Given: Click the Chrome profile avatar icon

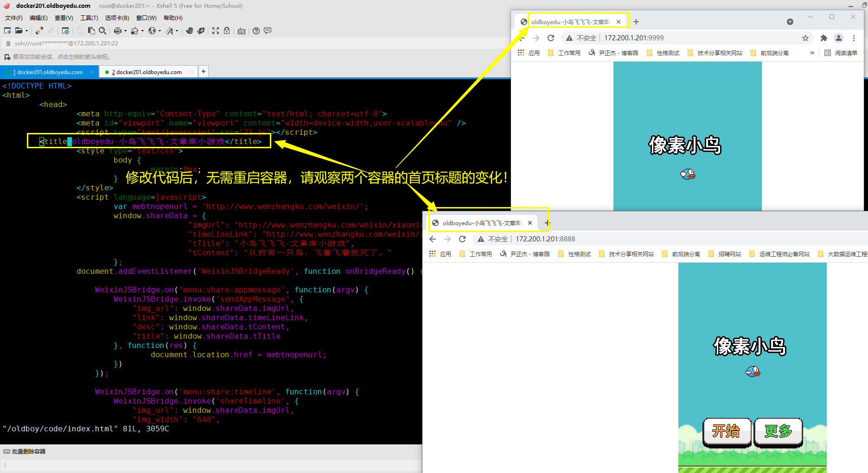Looking at the screenshot, I should pos(839,38).
